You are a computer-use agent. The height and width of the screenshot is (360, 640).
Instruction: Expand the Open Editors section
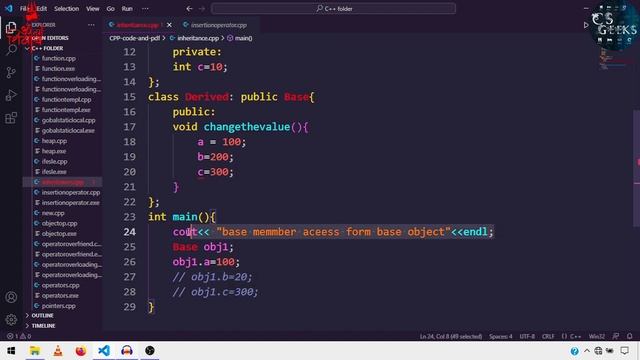coord(49,38)
